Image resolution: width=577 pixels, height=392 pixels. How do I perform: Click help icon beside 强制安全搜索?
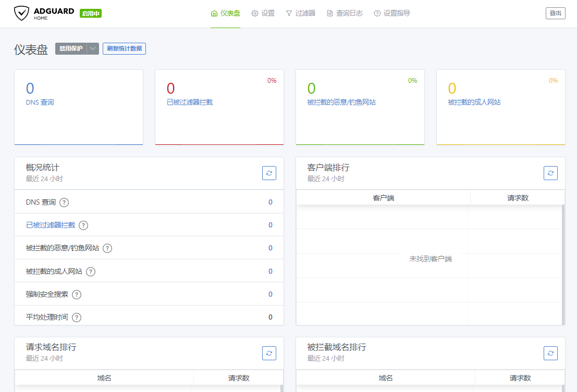click(77, 295)
